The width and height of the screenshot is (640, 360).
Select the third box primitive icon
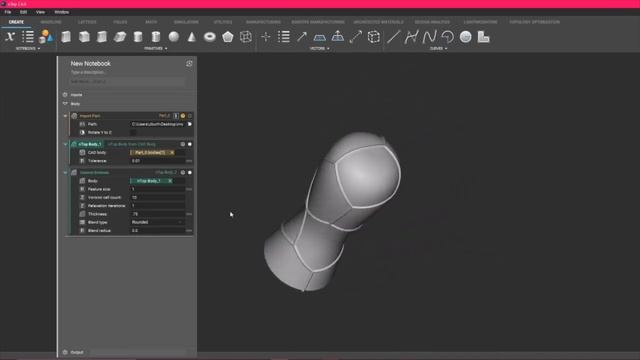pyautogui.click(x=102, y=37)
